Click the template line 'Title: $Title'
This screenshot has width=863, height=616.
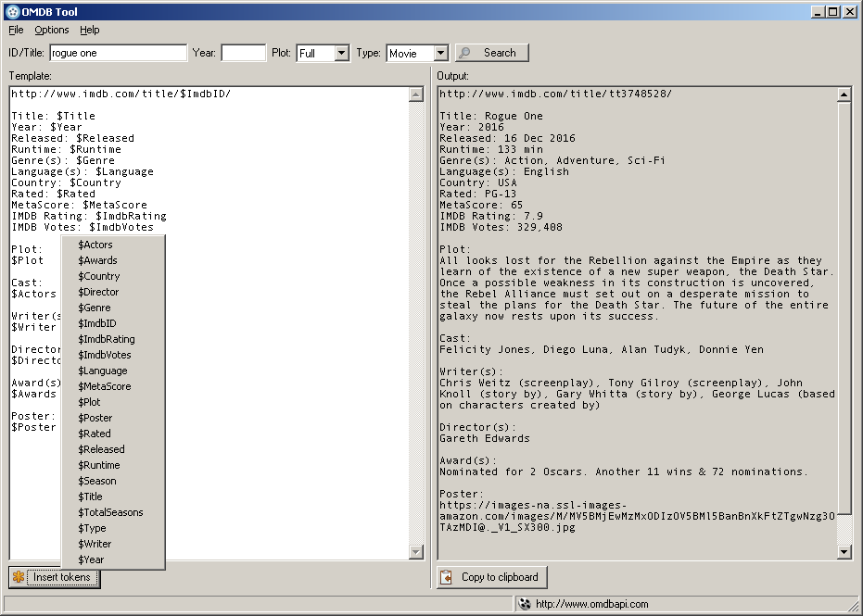[54, 116]
